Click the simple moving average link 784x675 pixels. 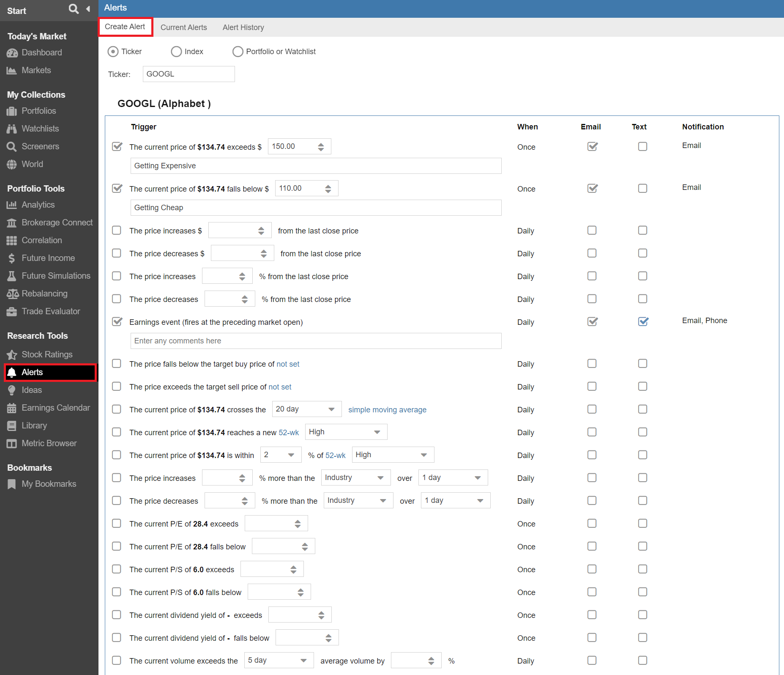(387, 410)
